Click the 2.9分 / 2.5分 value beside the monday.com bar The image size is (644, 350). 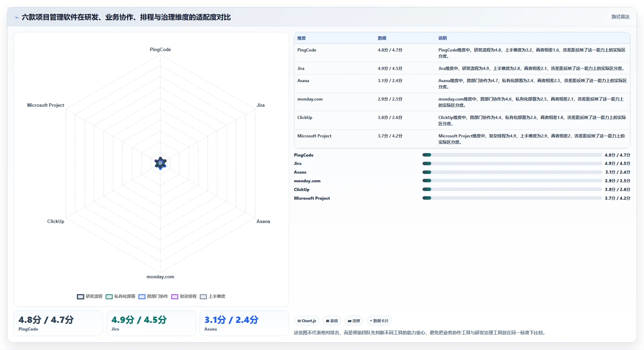(x=618, y=181)
